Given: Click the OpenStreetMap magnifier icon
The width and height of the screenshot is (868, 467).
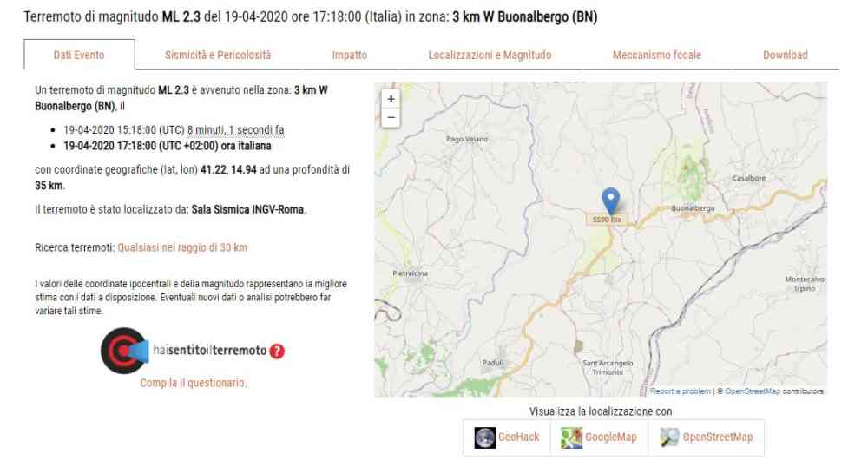Looking at the screenshot, I should click(x=669, y=437).
